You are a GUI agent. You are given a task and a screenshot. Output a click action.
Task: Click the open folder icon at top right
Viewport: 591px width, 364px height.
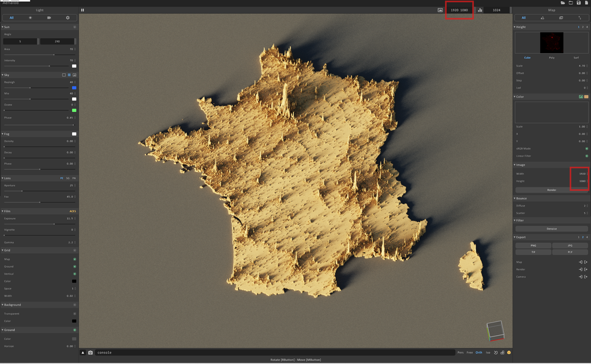point(563,3)
